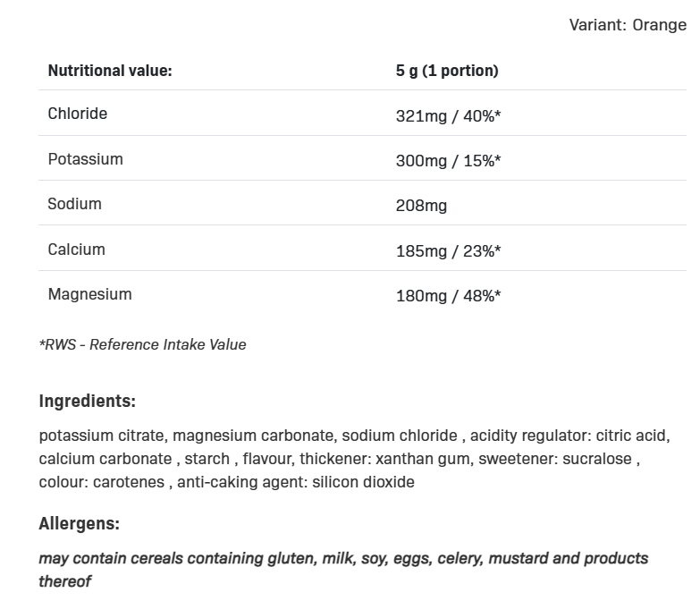Image resolution: width=700 pixels, height=601 pixels.
Task: Click the Allergens heading
Action: [79, 523]
